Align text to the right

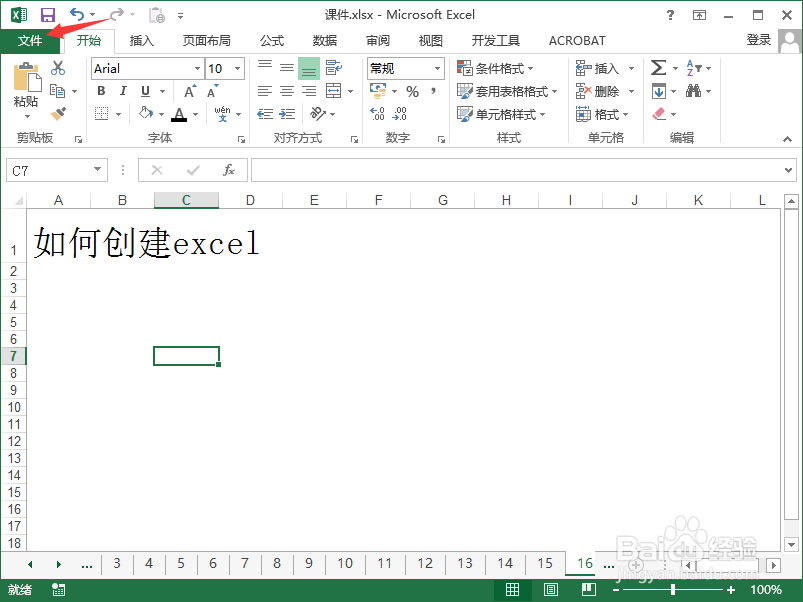coord(309,91)
